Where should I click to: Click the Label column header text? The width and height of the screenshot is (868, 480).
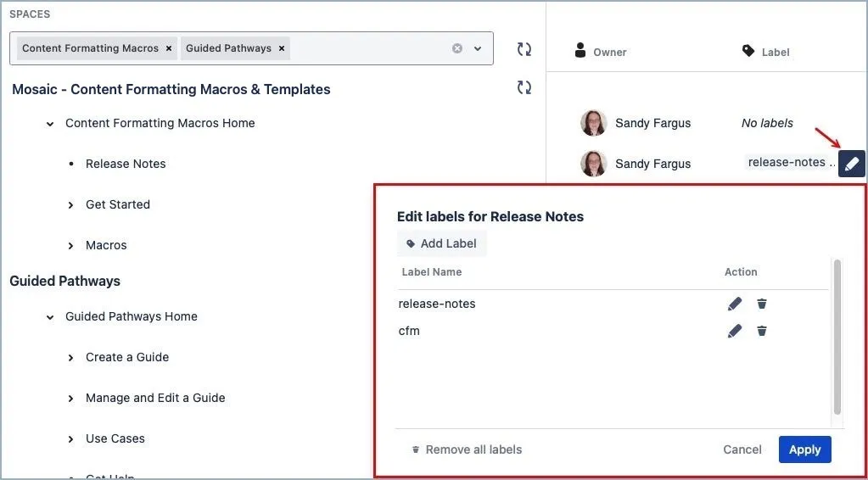(776, 52)
